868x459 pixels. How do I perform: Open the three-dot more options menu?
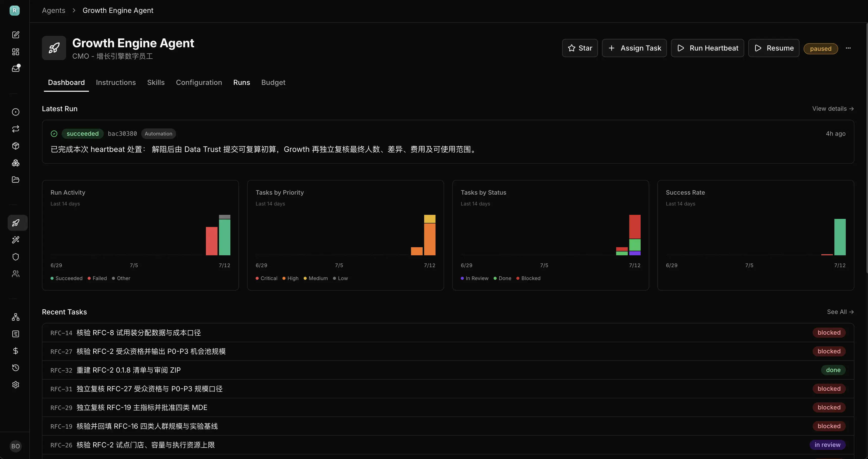point(848,48)
